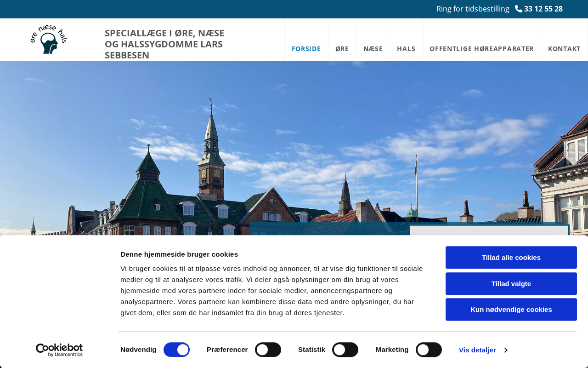Click the øre næse hals logo
This screenshot has width=588, height=368.
tap(49, 40)
